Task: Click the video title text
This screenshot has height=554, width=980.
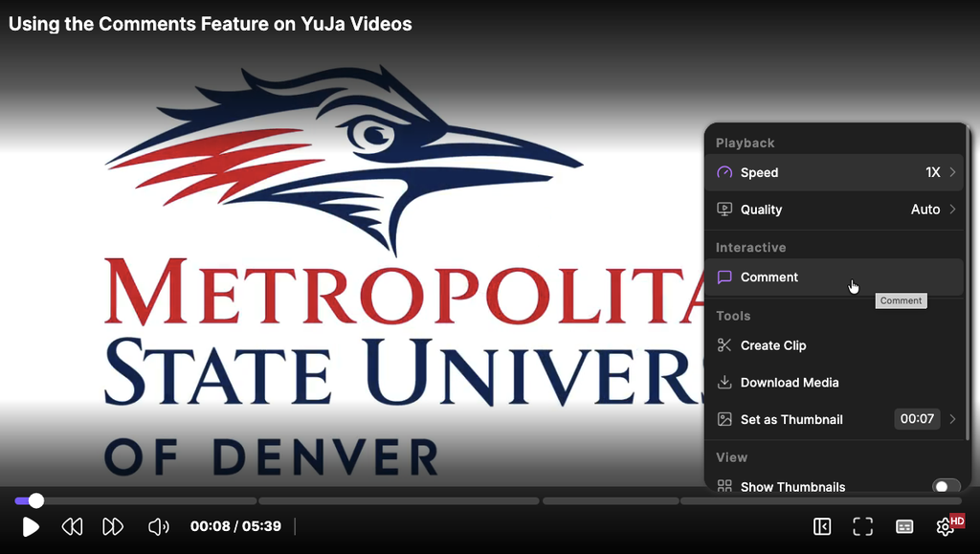Action: coord(210,24)
